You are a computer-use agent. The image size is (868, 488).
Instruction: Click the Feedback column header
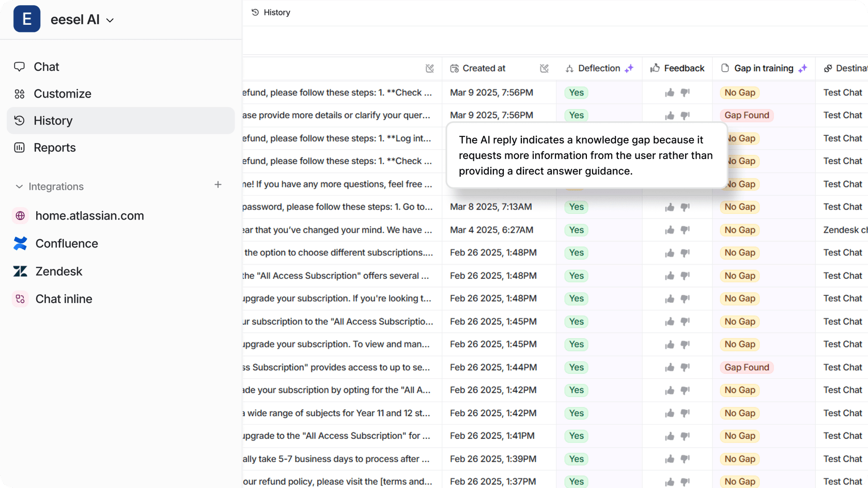pyautogui.click(x=684, y=68)
